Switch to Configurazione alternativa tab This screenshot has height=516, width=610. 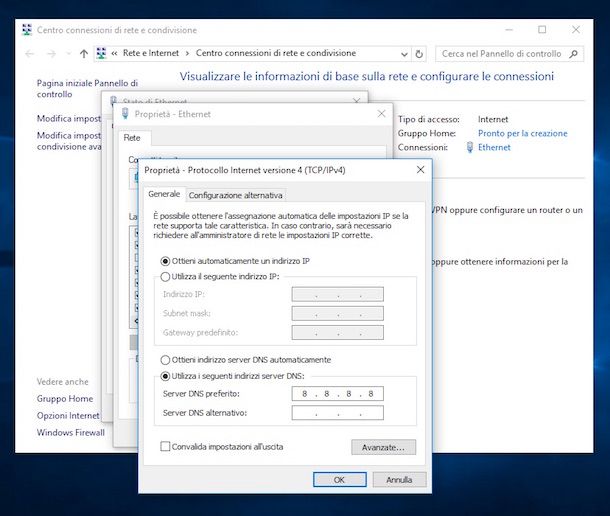pyautogui.click(x=236, y=195)
